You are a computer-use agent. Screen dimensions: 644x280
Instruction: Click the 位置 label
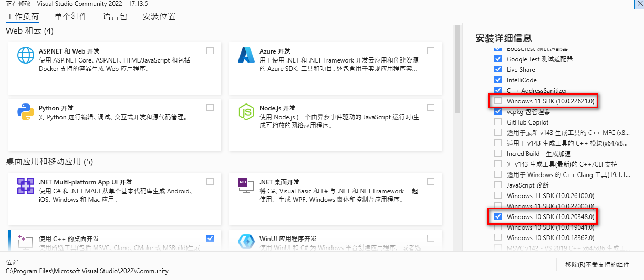click(12, 262)
